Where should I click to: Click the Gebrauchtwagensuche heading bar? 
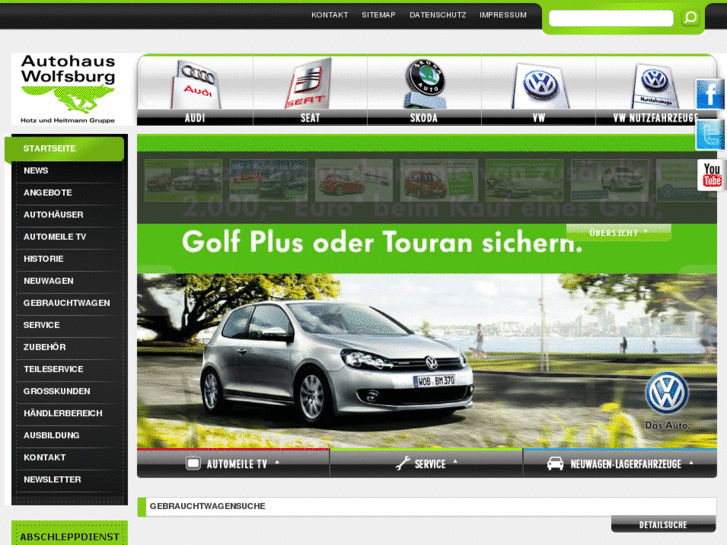pos(427,506)
